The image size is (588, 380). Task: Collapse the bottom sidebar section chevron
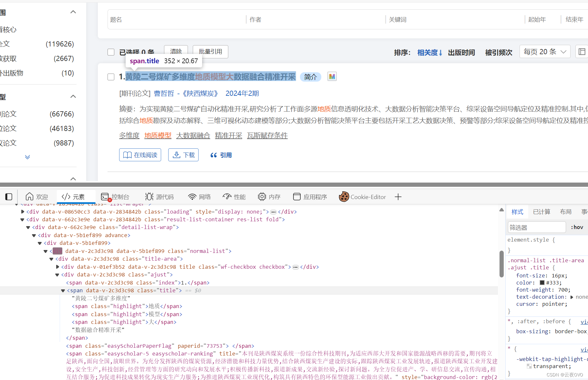coord(73,179)
